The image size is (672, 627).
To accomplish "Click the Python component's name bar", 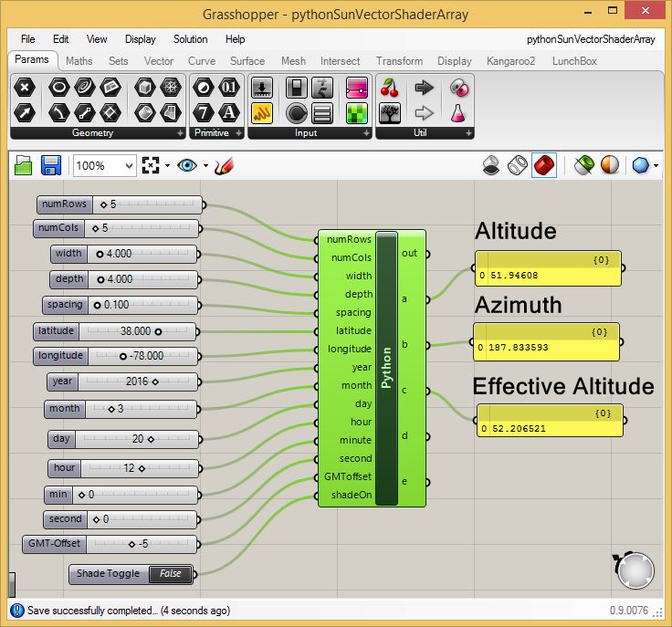I will 386,369.
